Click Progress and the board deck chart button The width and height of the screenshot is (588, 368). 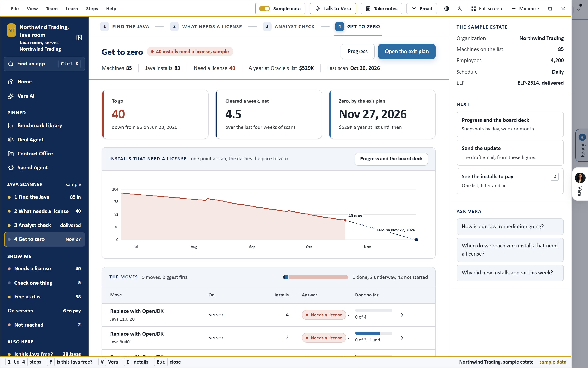[x=391, y=159]
